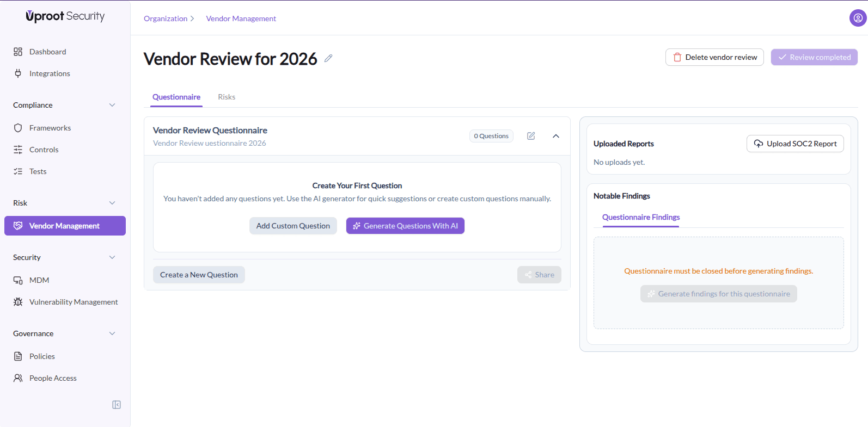Switch to the Risks tab

coord(227,97)
